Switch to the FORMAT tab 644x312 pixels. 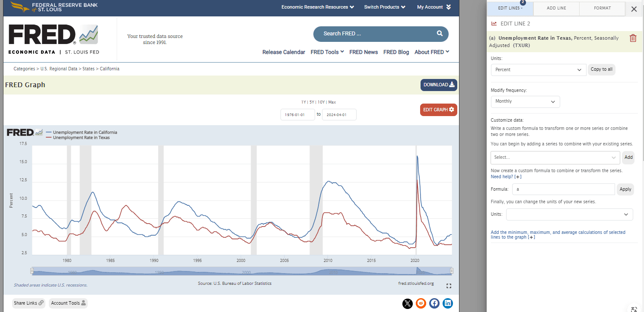602,8
